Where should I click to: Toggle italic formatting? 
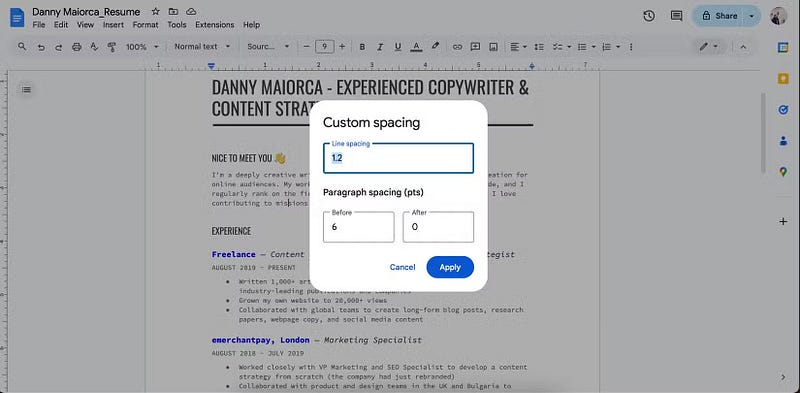(x=380, y=47)
